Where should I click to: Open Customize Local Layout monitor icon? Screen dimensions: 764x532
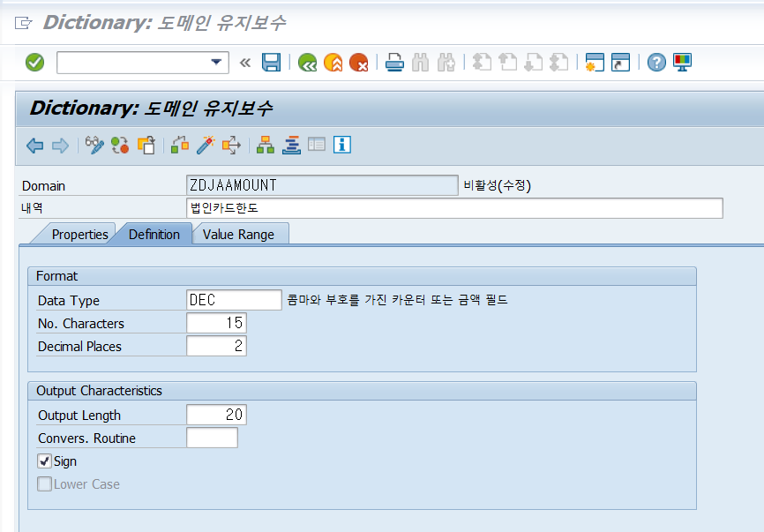pos(682,63)
